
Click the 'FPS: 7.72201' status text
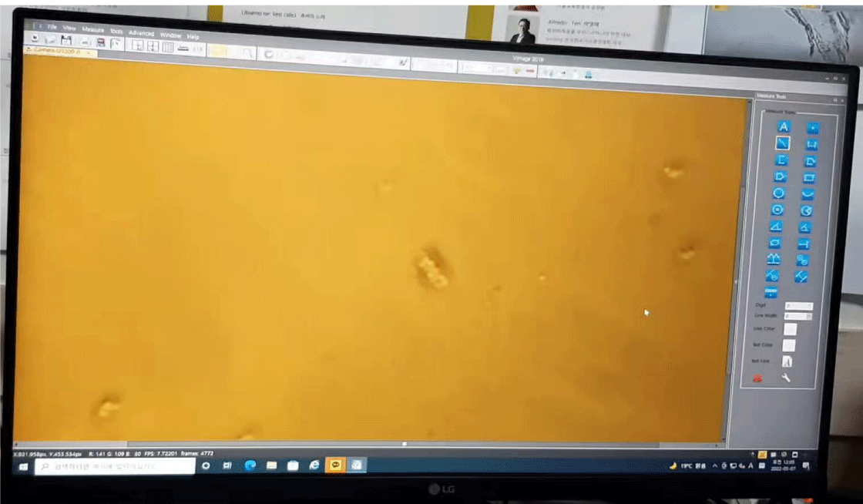[x=160, y=454]
